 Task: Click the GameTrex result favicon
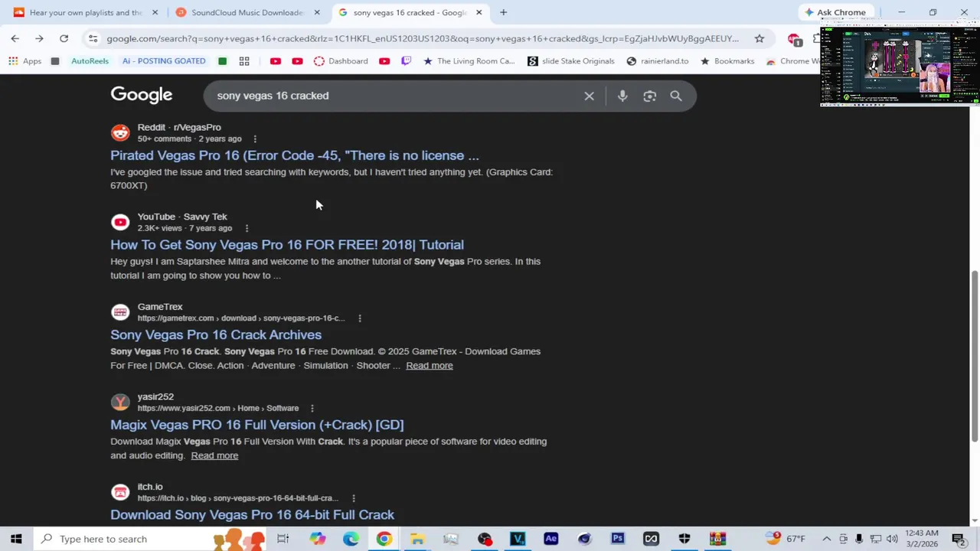point(120,312)
